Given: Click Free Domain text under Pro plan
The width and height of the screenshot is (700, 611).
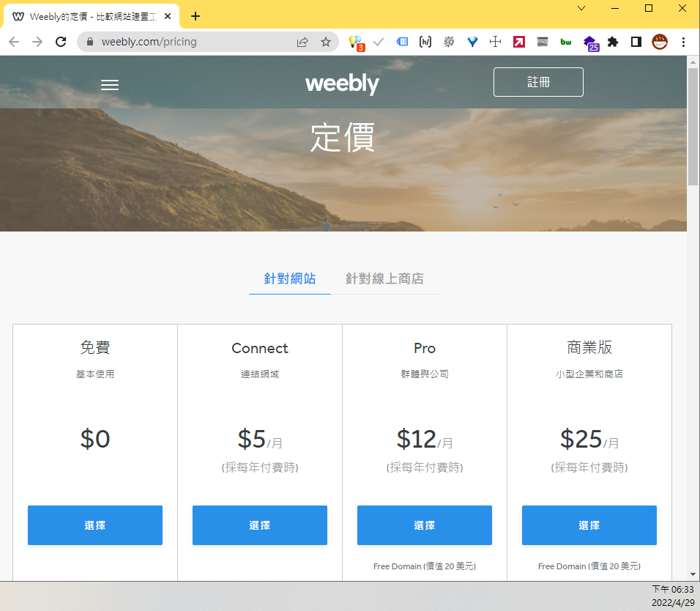Looking at the screenshot, I should coord(425,566).
